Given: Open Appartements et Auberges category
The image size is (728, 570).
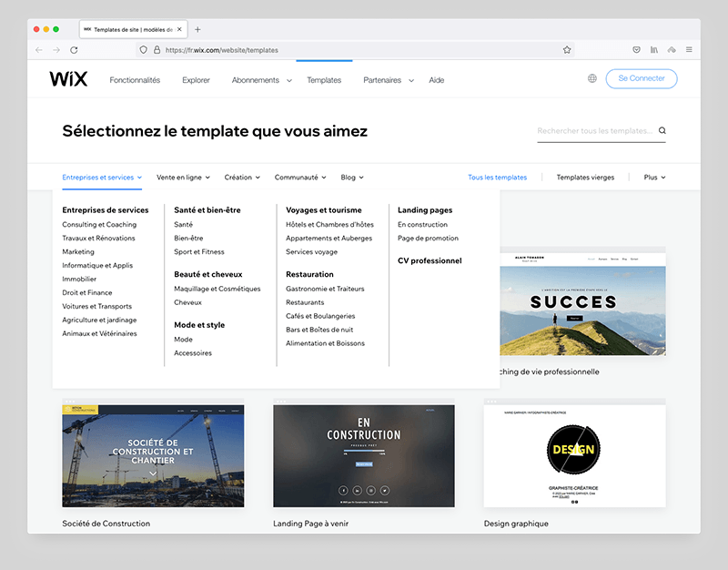Looking at the screenshot, I should [x=329, y=238].
